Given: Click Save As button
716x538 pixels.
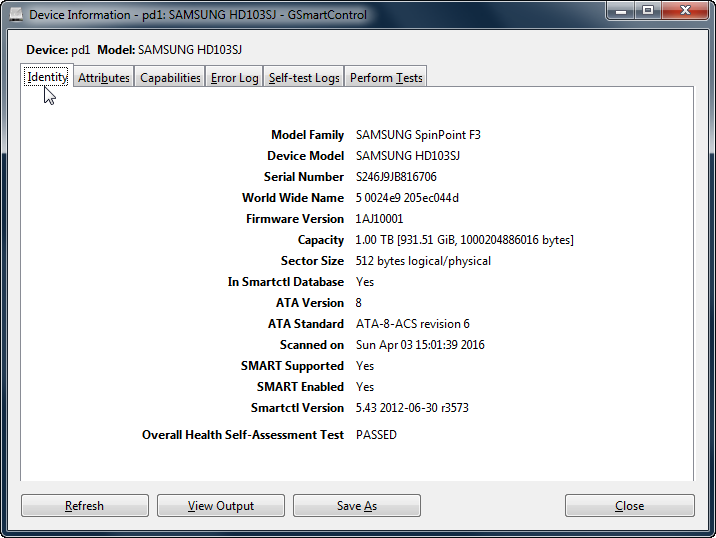Looking at the screenshot, I should (357, 506).
